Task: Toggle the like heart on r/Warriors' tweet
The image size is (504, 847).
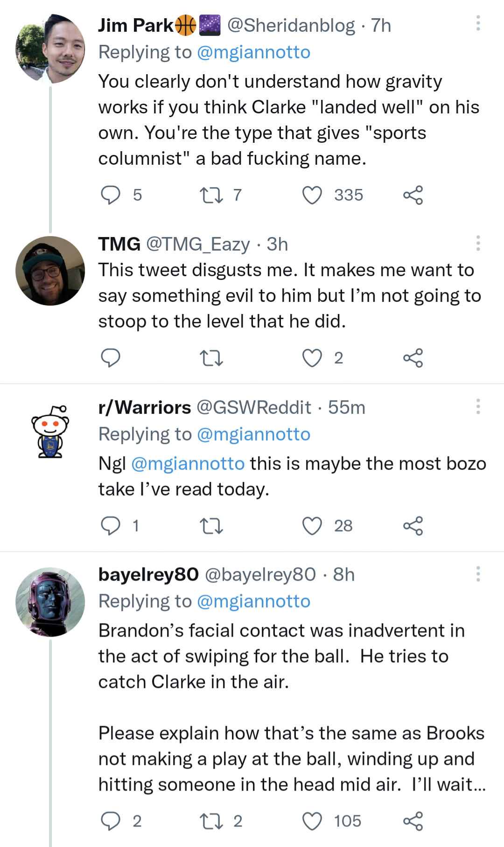Action: (311, 525)
